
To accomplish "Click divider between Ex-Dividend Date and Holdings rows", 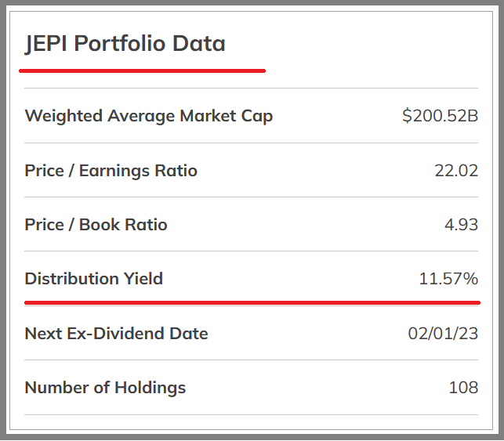I will tap(252, 360).
